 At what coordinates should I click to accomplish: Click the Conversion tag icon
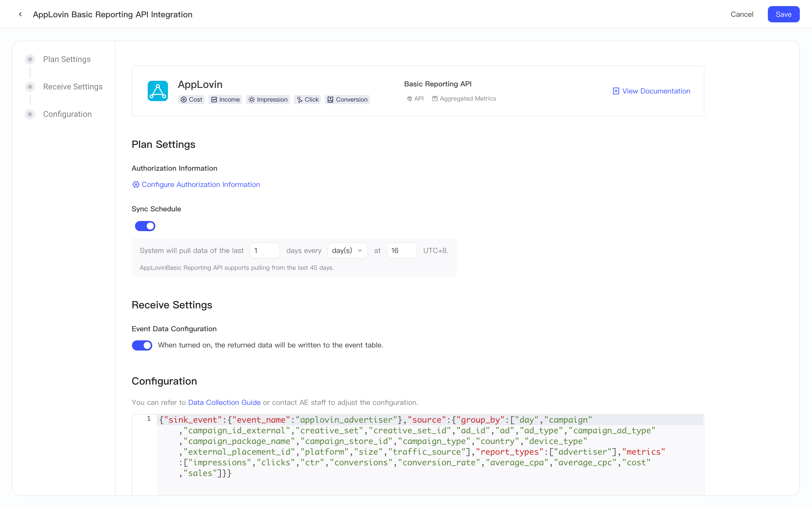(x=330, y=100)
